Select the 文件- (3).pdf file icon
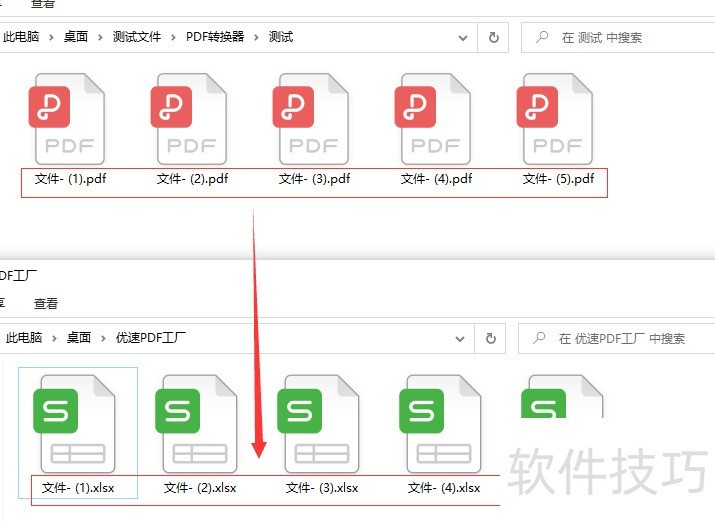This screenshot has width=715, height=525. coord(311,119)
